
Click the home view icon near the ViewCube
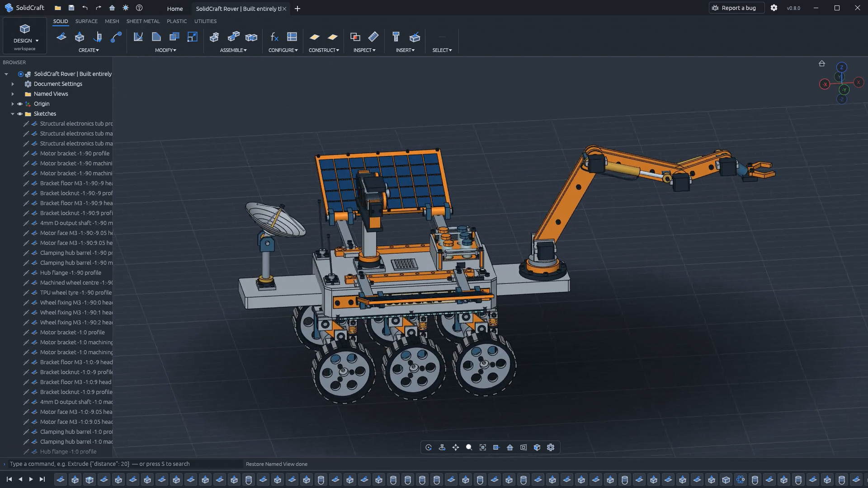[822, 64]
